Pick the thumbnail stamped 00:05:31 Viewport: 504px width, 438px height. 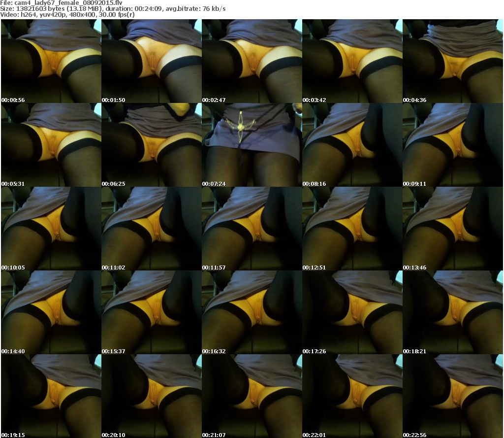pos(51,145)
